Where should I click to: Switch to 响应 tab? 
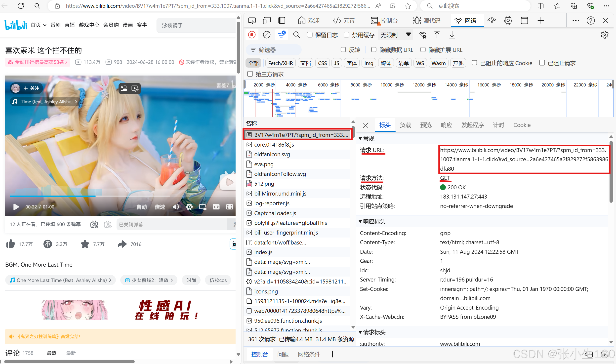[447, 125]
